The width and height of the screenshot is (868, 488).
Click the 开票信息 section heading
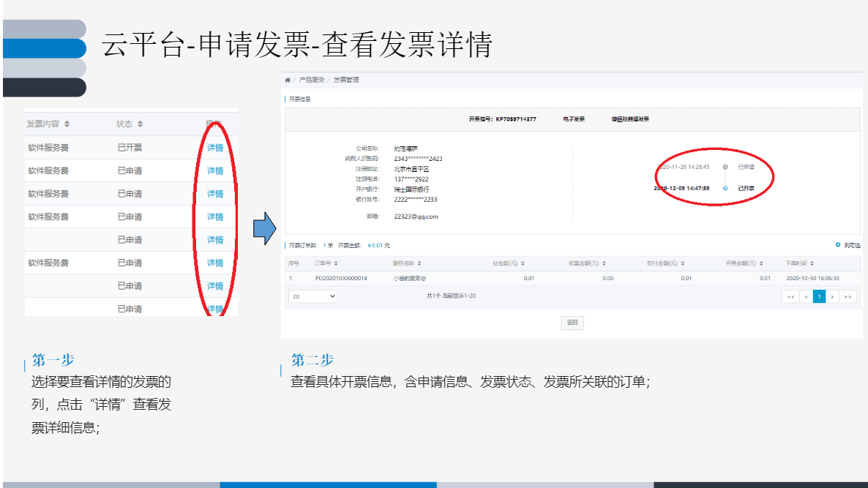[299, 100]
